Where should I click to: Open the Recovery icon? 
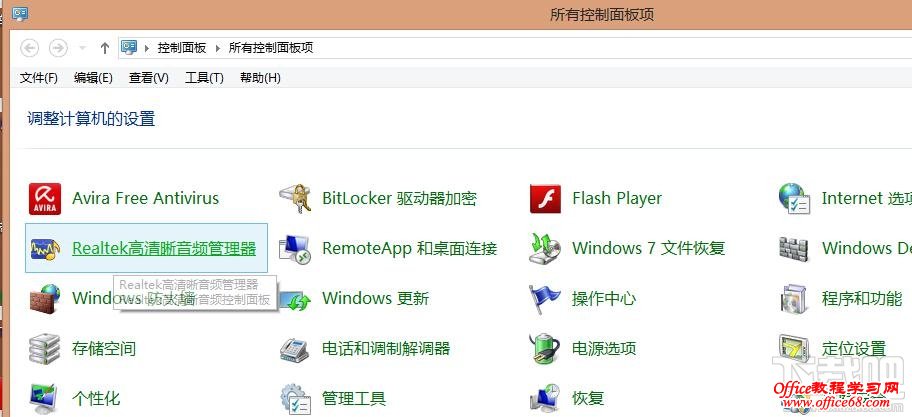545,399
